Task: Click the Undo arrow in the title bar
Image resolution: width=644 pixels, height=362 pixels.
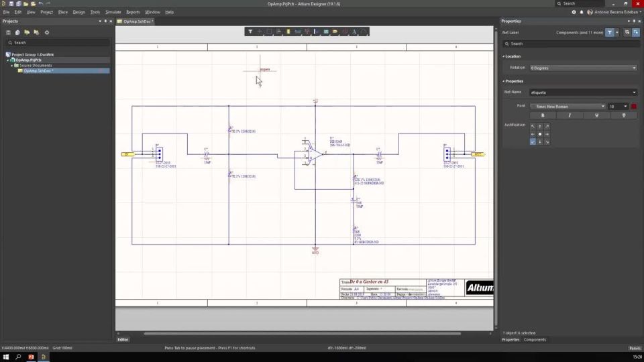Action: click(x=41, y=4)
